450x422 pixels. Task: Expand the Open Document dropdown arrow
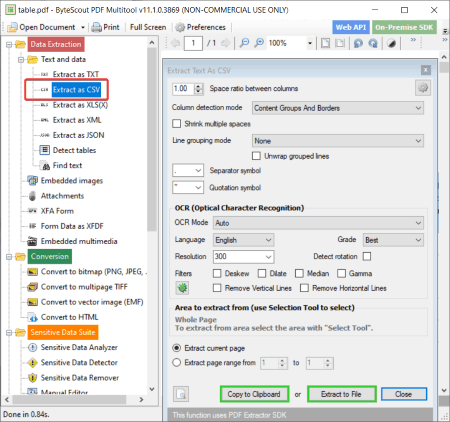83,27
